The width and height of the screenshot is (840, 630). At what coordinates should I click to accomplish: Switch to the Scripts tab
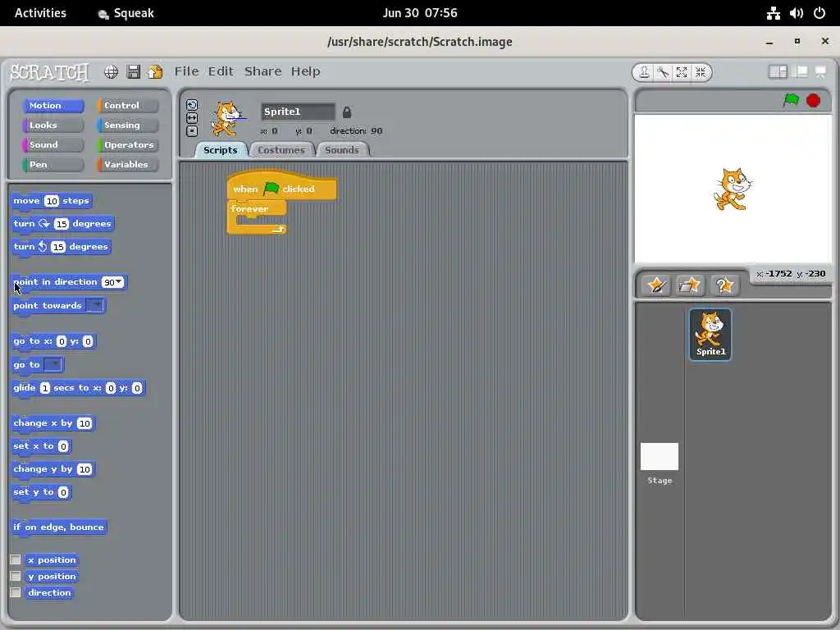click(x=220, y=150)
